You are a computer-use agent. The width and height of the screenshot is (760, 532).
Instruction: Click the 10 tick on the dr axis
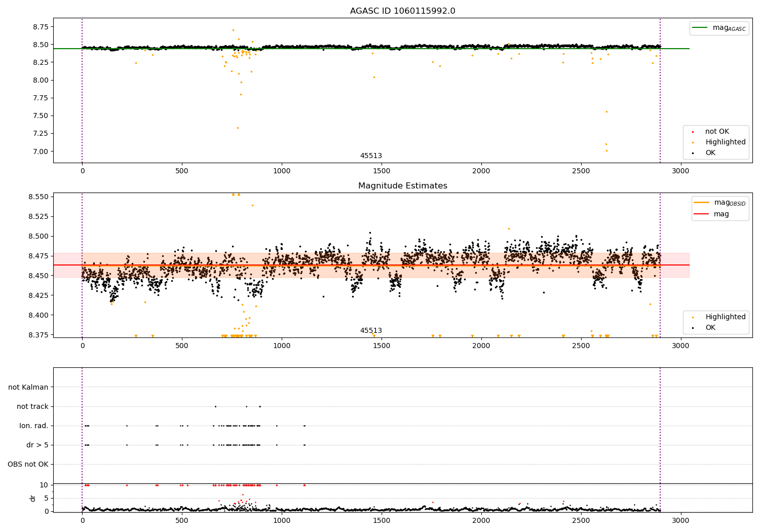tap(44, 485)
